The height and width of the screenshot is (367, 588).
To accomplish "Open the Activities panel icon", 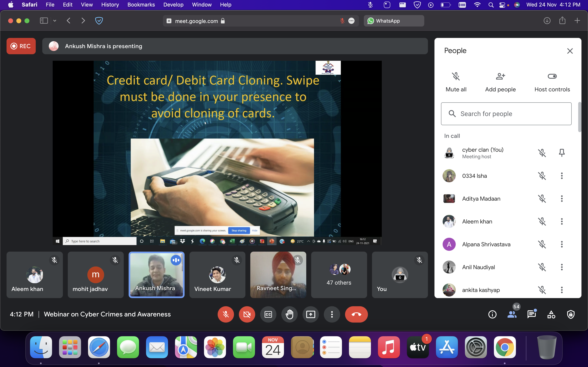I will pyautogui.click(x=551, y=314).
